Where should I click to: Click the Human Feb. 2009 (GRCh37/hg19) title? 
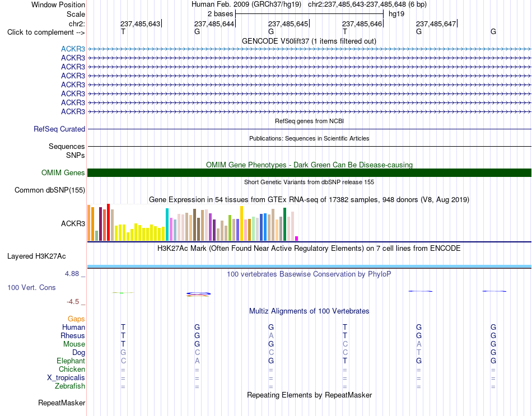(x=246, y=4)
